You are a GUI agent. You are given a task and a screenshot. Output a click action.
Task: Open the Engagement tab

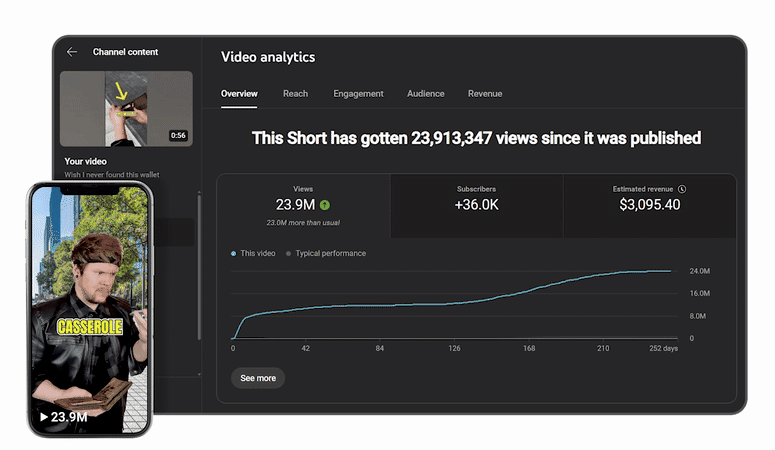[x=358, y=93]
